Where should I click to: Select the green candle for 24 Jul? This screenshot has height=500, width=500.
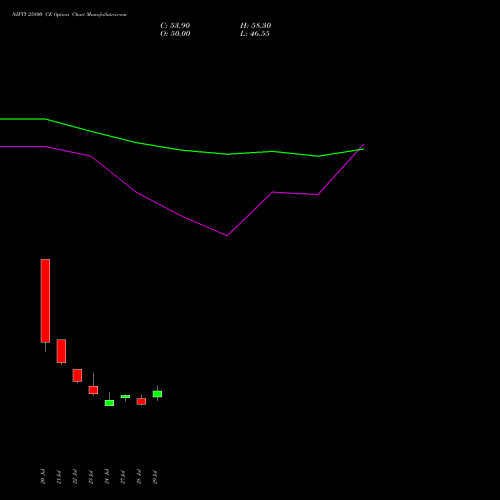(109, 403)
